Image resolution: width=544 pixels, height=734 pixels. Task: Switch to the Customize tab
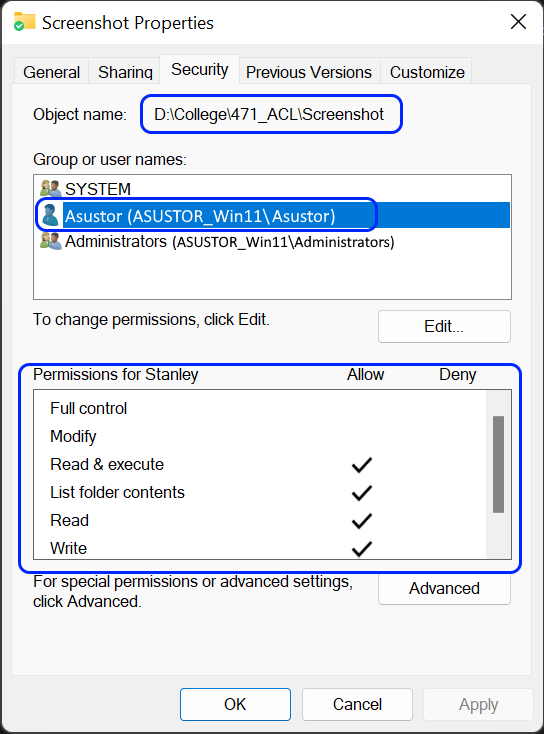point(427,72)
